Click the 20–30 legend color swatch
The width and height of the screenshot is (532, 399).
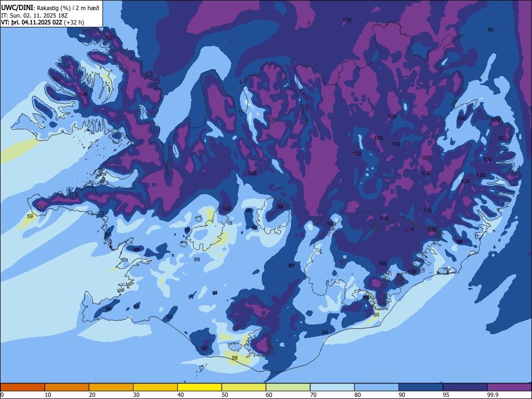(x=111, y=387)
